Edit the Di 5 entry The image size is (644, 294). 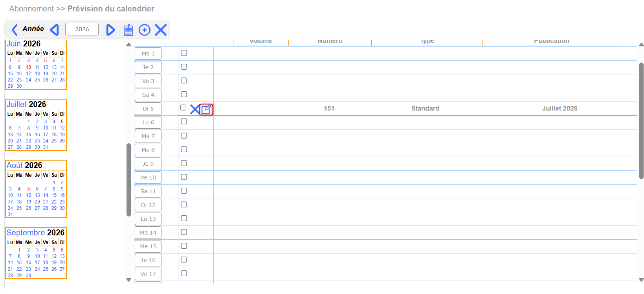click(x=206, y=109)
